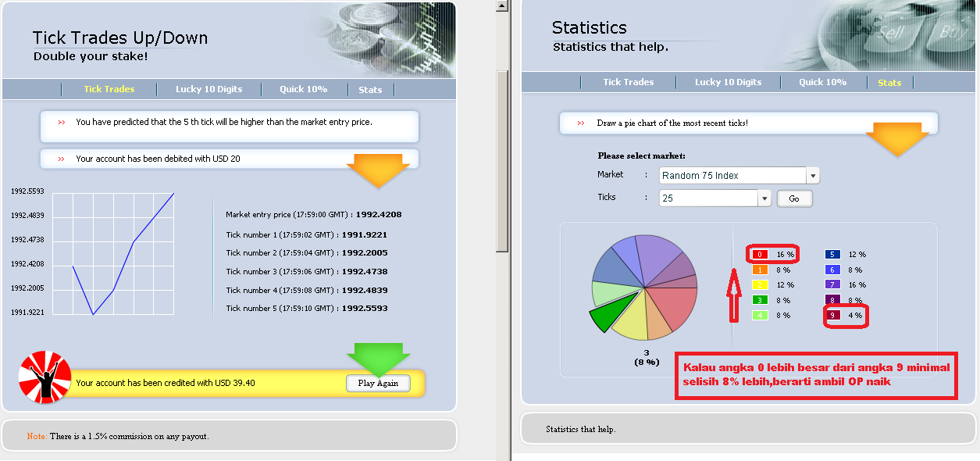The image size is (980, 461).
Task: Click red digit 0 legend swatch
Action: point(761,255)
